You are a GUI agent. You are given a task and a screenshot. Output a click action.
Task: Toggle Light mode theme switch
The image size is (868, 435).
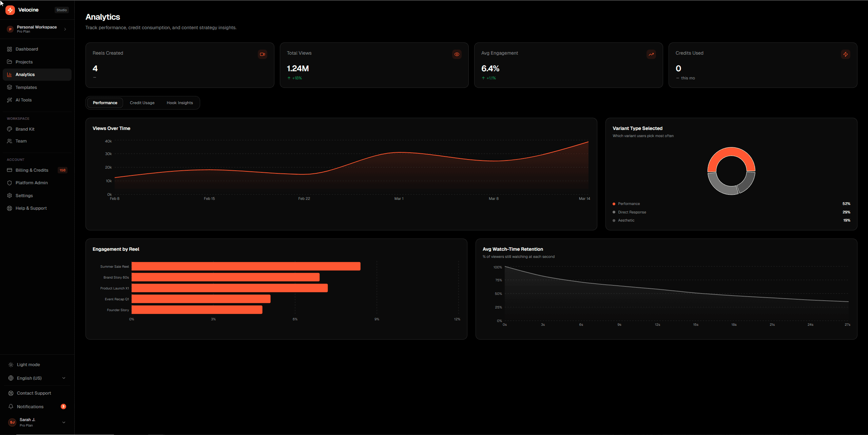coord(28,365)
